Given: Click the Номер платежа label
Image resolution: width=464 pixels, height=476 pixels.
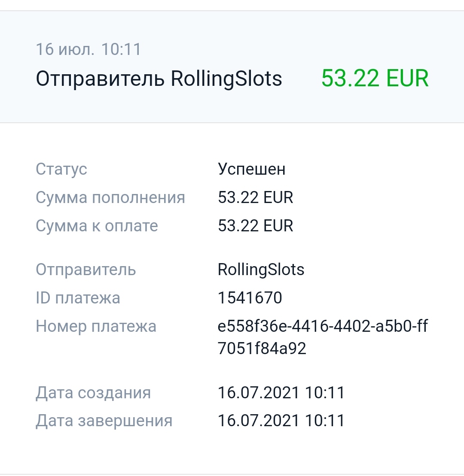Looking at the screenshot, I should [96, 326].
